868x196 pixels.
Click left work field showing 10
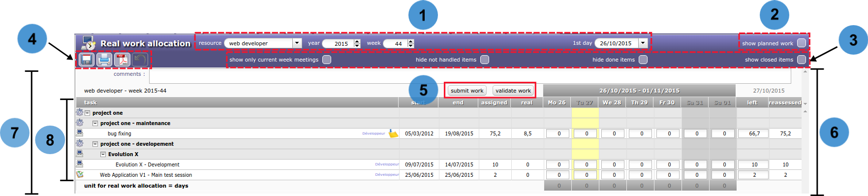tap(753, 164)
